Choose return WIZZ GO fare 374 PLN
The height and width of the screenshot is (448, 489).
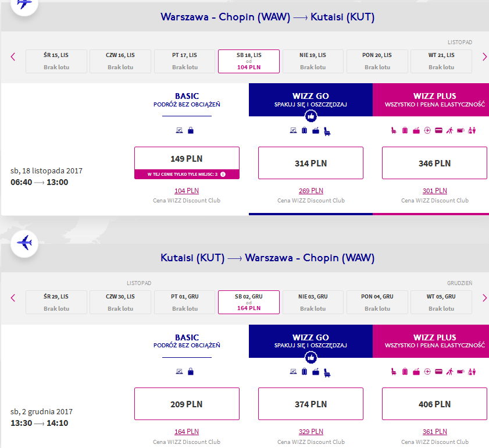coord(310,404)
